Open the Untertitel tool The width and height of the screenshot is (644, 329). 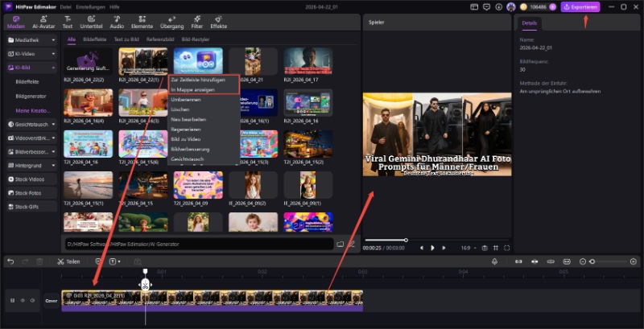tap(91, 22)
